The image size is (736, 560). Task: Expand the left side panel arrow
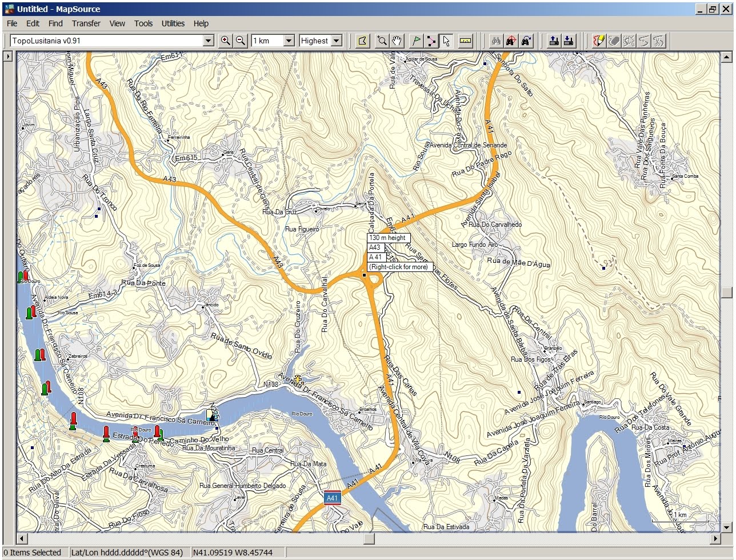(x=7, y=57)
